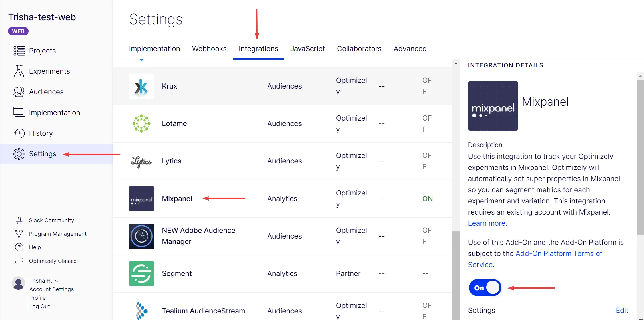Go to the JavaScript tab

pos(308,49)
